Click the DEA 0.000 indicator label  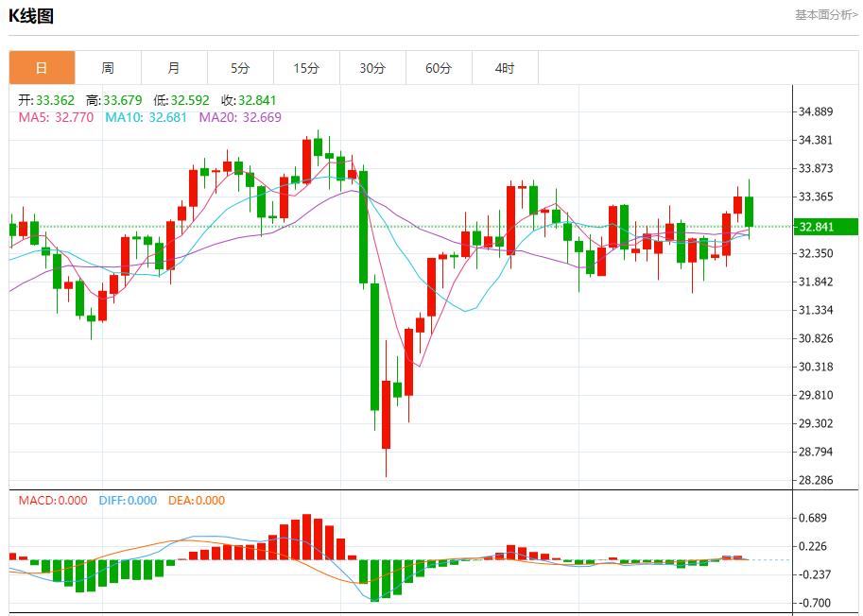[197, 501]
